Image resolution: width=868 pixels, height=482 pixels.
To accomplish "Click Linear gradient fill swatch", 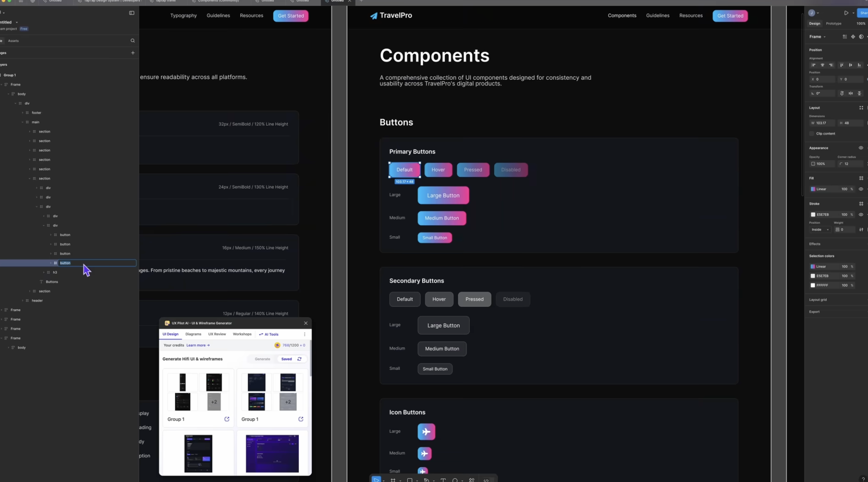I will point(813,189).
